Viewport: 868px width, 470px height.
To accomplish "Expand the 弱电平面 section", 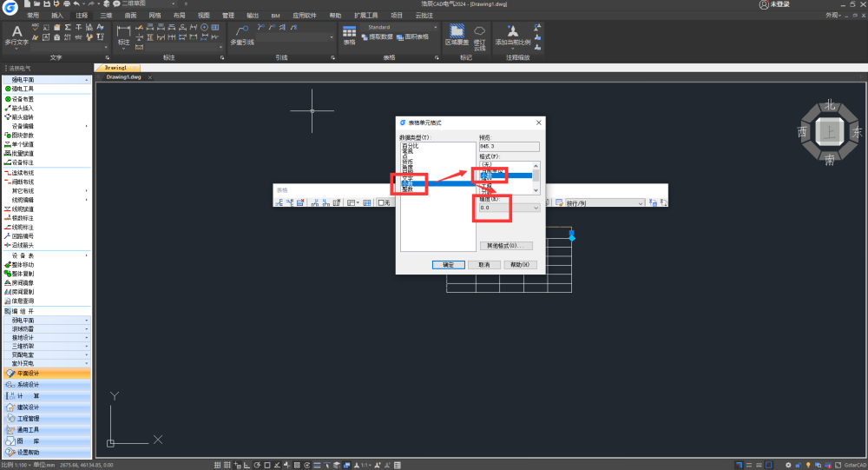I will (x=47, y=321).
